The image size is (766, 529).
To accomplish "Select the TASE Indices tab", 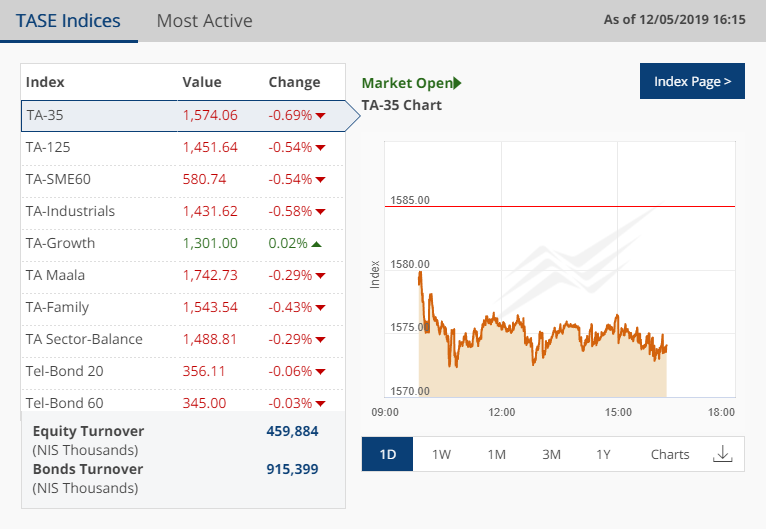I will [x=68, y=21].
